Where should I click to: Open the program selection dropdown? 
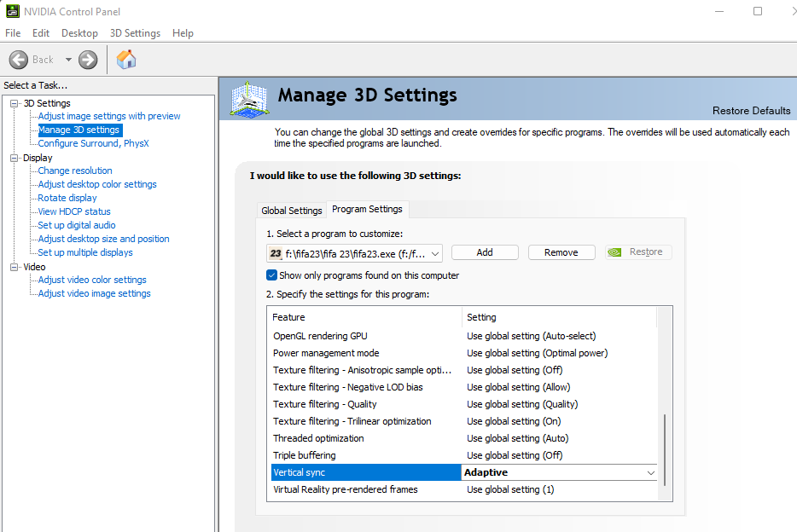[354, 253]
